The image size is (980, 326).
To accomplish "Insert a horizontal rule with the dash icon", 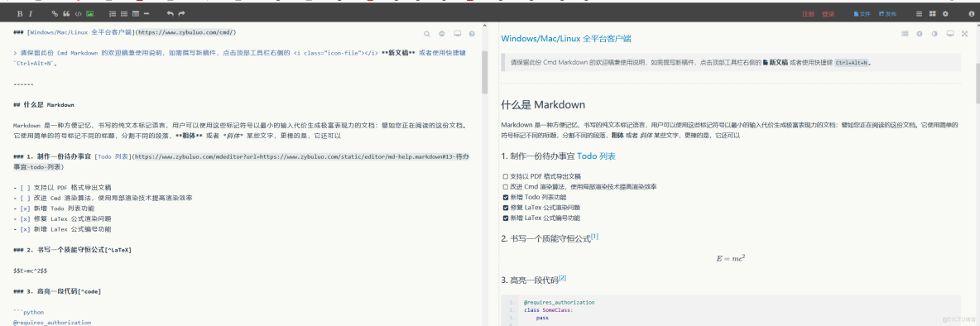I will click(x=147, y=13).
